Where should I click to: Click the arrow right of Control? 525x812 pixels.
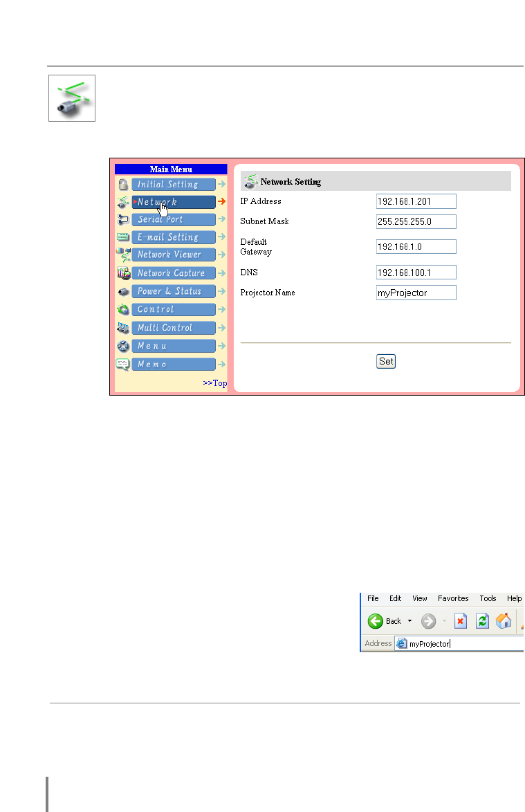[221, 309]
